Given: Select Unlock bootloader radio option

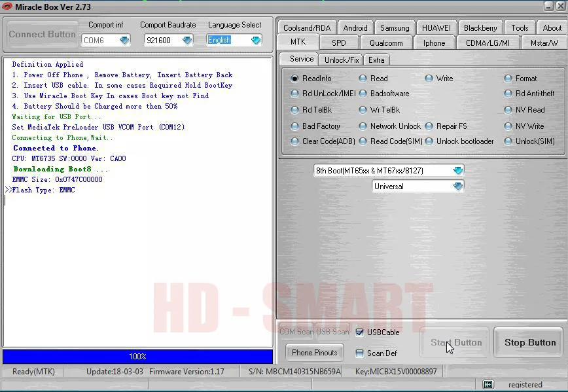Looking at the screenshot, I should click(429, 141).
